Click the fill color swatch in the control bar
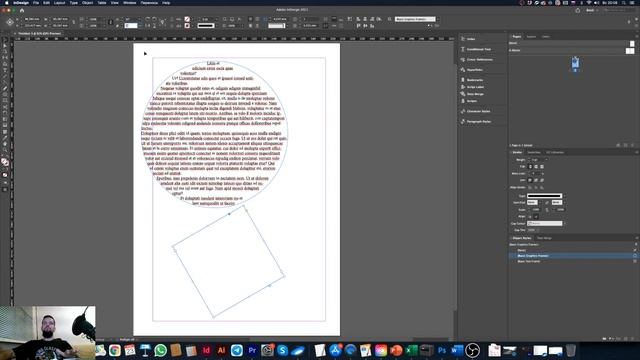 [187, 19]
